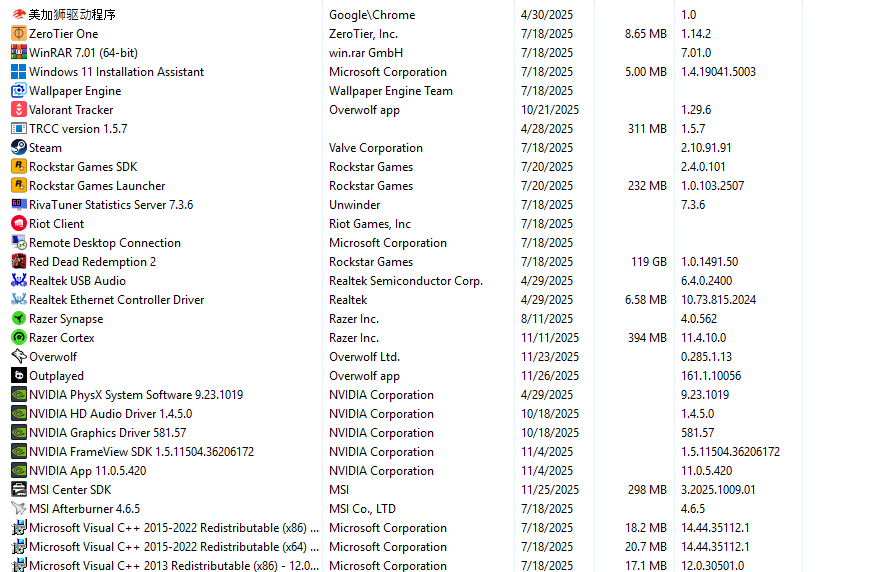Select 'Windows 11 Installation Assistant' entry name
This screenshot has width=896, height=572.
[x=117, y=71]
